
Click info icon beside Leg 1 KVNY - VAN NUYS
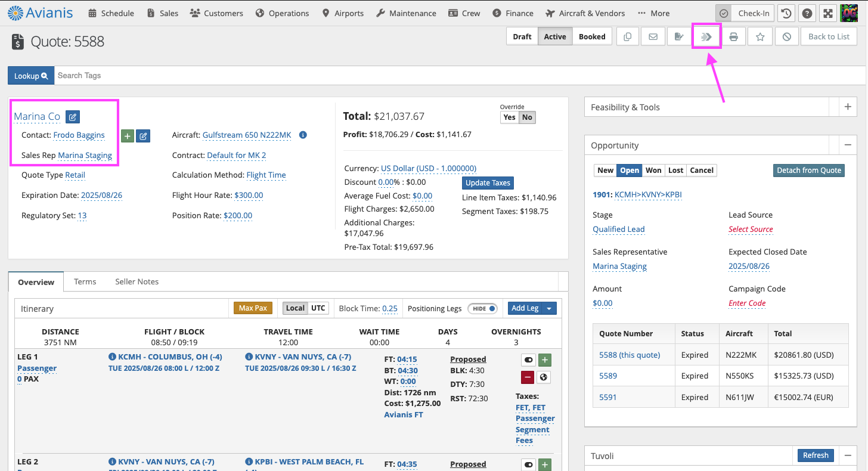click(249, 357)
